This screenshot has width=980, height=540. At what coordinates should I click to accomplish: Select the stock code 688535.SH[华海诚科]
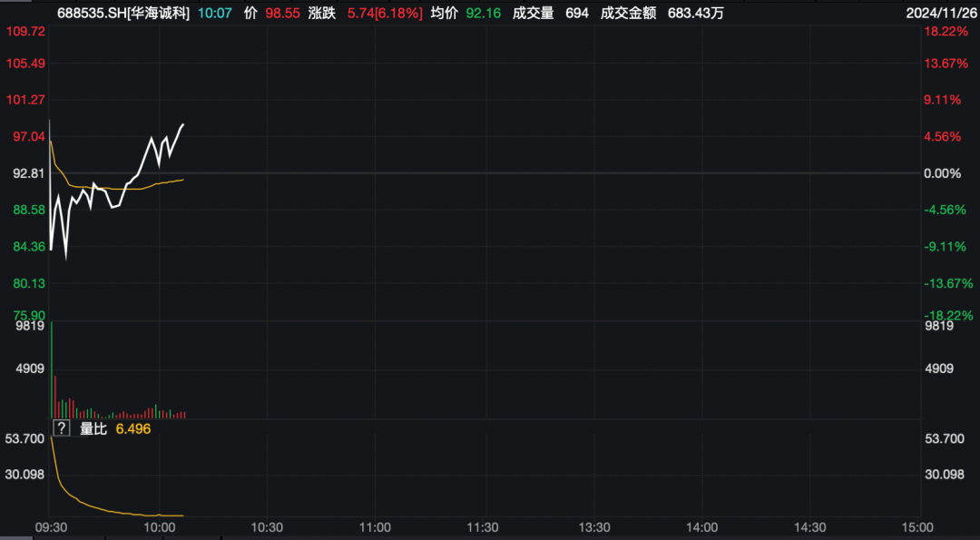tap(123, 13)
